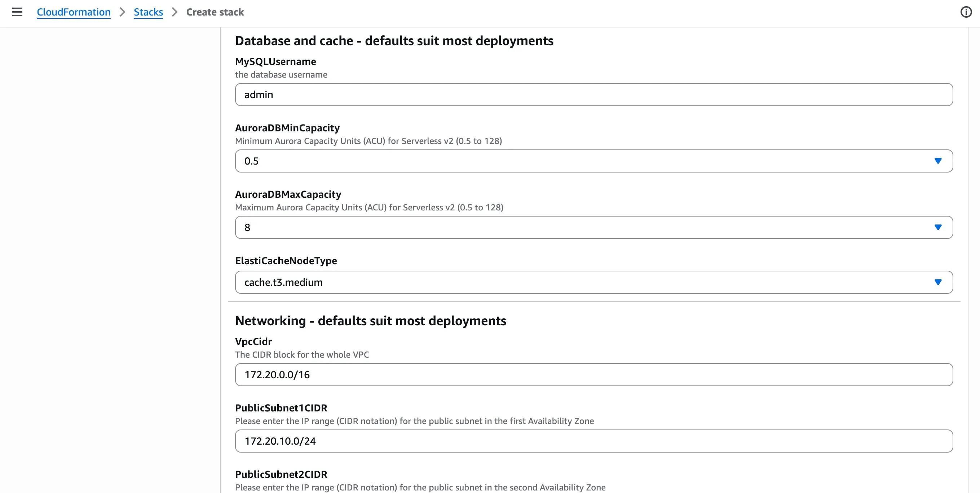Click the MySQLUsername input field
980x493 pixels.
(x=594, y=95)
